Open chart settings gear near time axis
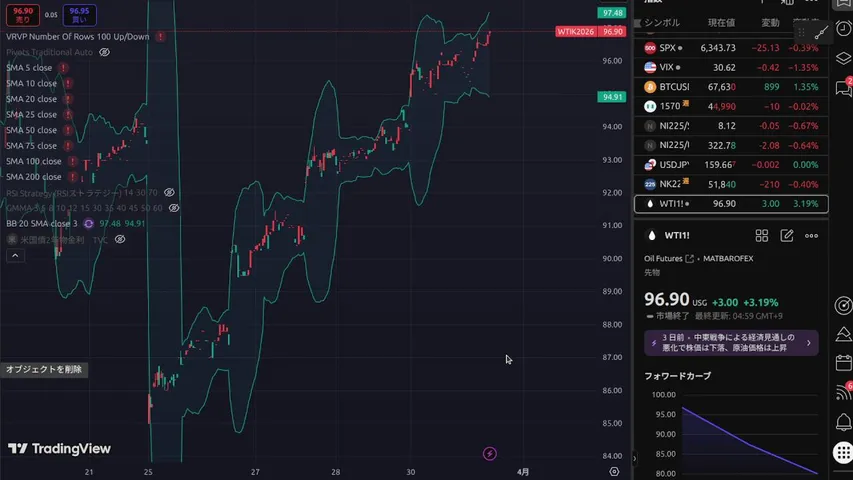The image size is (853, 480). point(614,472)
